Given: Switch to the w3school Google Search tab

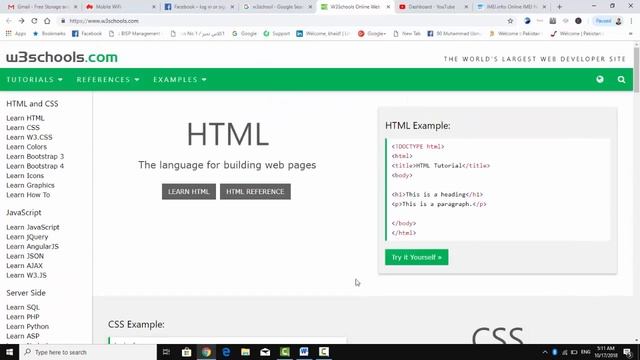Looking at the screenshot, I should point(277,7).
